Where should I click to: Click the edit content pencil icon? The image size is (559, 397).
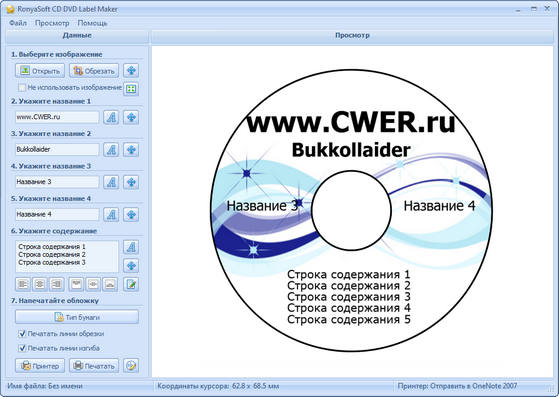[131, 284]
